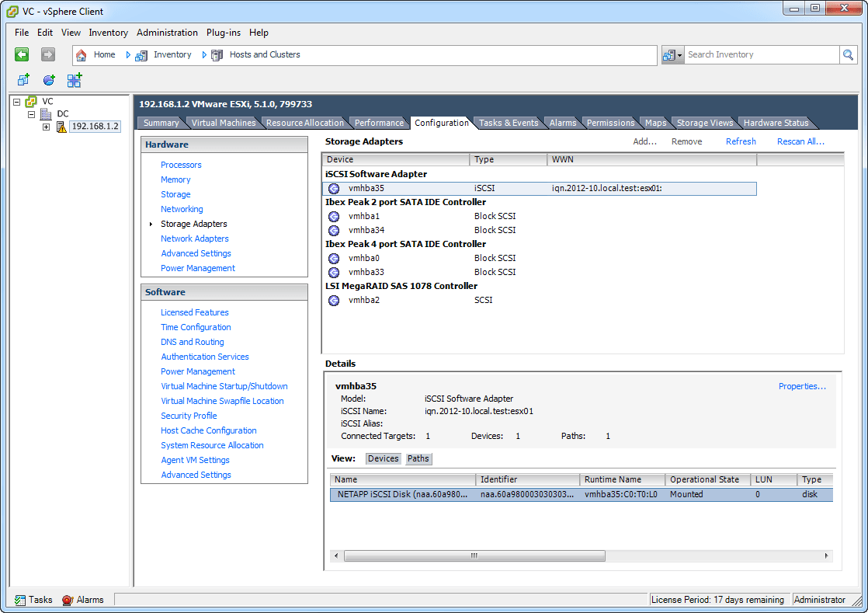Open the Network Adapters link
This screenshot has height=613, width=868.
pos(194,239)
